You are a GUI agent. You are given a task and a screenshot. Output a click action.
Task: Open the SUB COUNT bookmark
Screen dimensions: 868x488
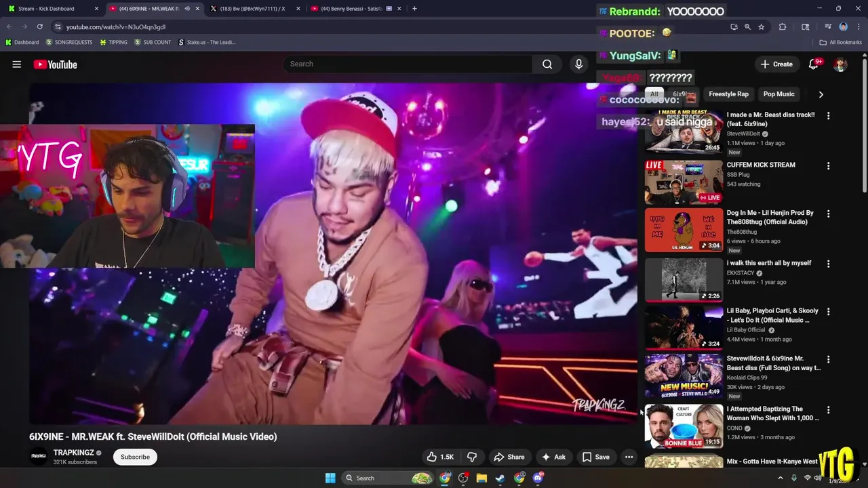point(153,42)
